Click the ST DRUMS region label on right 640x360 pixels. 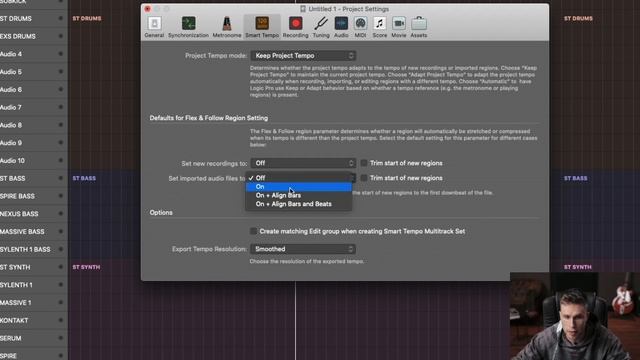578,18
